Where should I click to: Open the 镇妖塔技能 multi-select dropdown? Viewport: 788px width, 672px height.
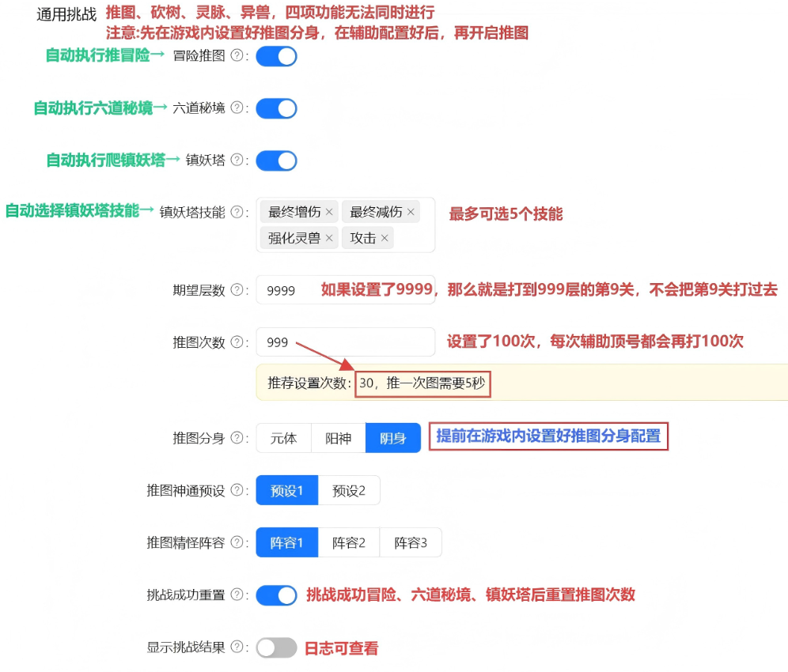point(415,238)
